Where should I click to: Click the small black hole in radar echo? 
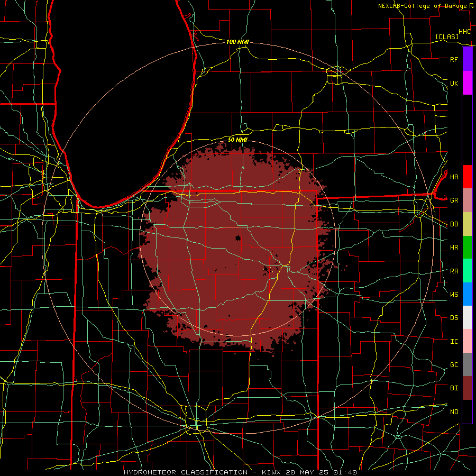point(237,238)
